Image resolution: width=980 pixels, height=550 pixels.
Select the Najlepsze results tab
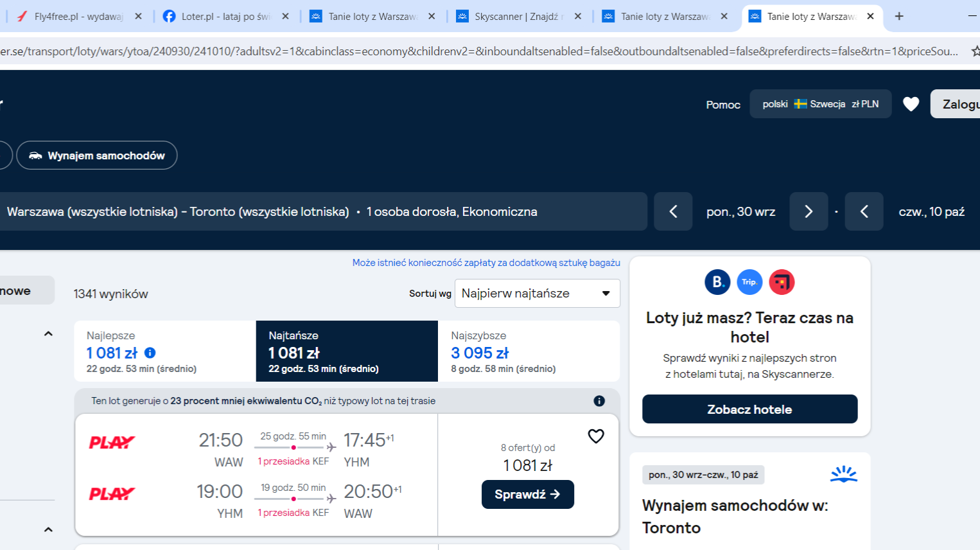coord(164,351)
